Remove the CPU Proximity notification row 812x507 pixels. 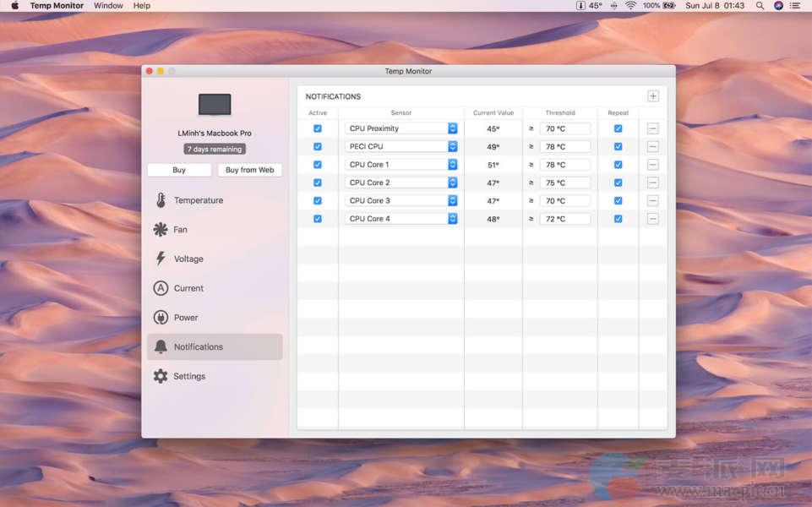[653, 128]
